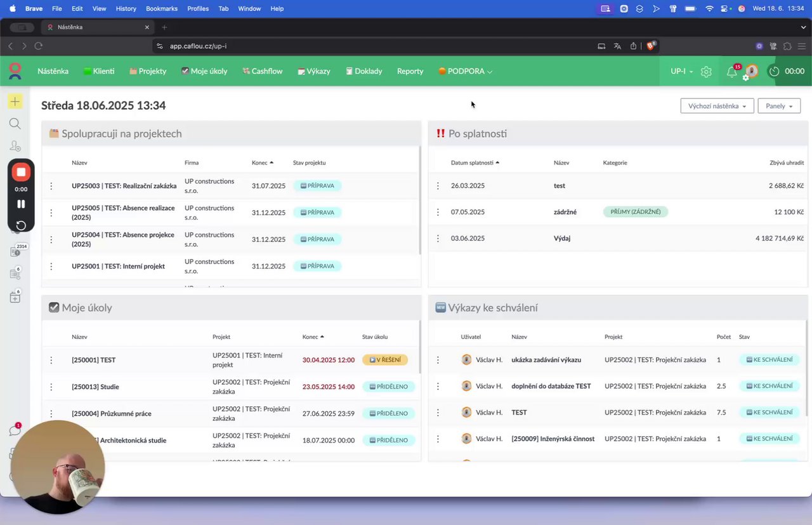Open the Výchozí nástěnka dropdown

(717, 106)
